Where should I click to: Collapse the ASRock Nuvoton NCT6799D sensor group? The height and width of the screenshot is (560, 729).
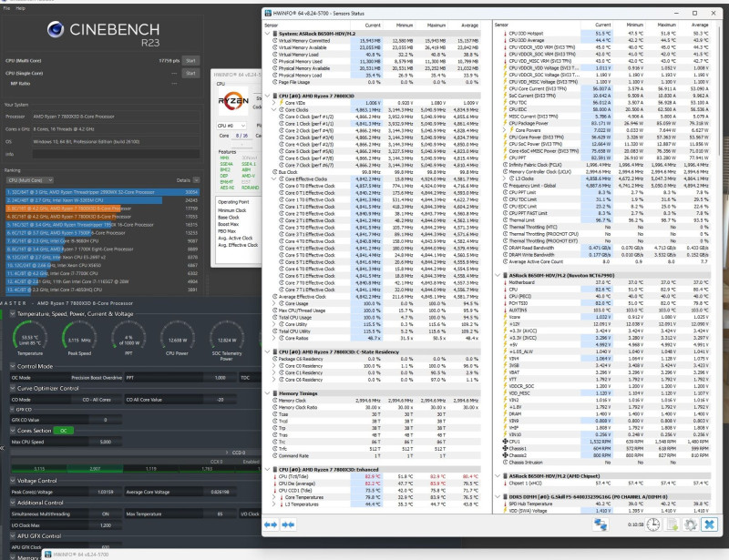pos(498,276)
